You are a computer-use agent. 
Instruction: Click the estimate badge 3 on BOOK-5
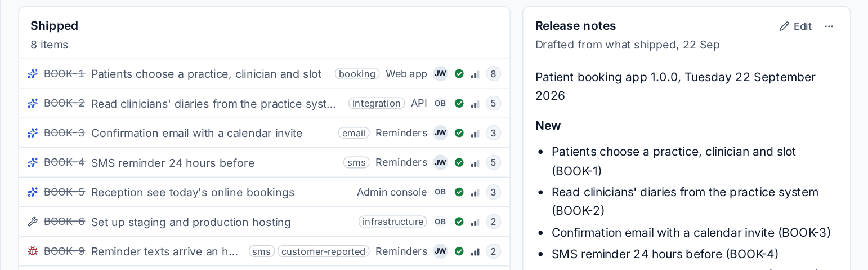pos(494,192)
